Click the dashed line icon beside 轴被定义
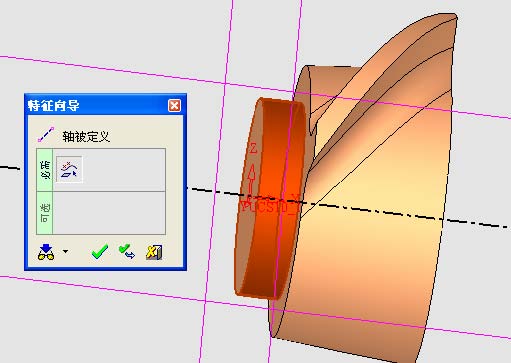Image resolution: width=511 pixels, height=363 pixels. [x=46, y=135]
